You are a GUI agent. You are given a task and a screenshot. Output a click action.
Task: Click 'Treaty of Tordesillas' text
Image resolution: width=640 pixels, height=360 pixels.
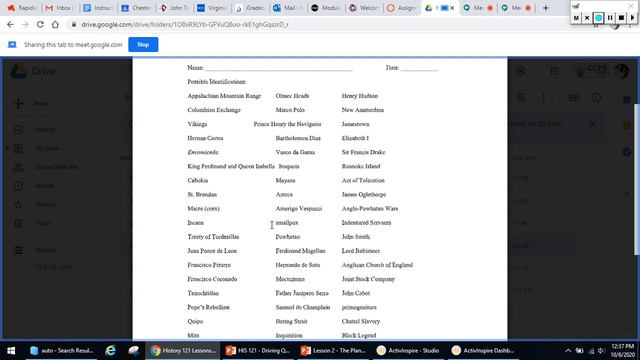[x=213, y=237]
